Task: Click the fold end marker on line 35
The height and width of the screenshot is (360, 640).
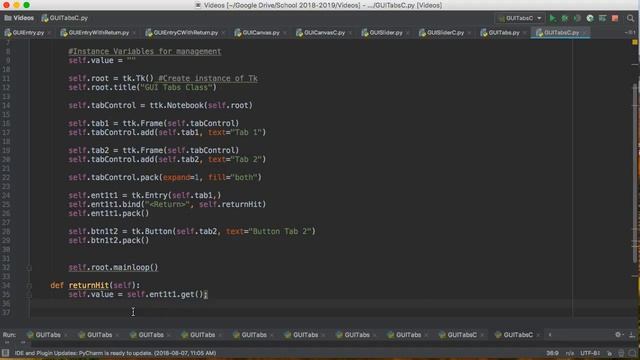Action: point(29,295)
